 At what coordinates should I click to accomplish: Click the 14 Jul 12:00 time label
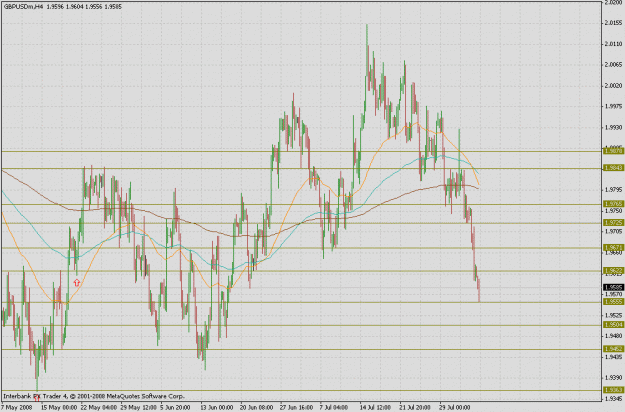point(377,408)
